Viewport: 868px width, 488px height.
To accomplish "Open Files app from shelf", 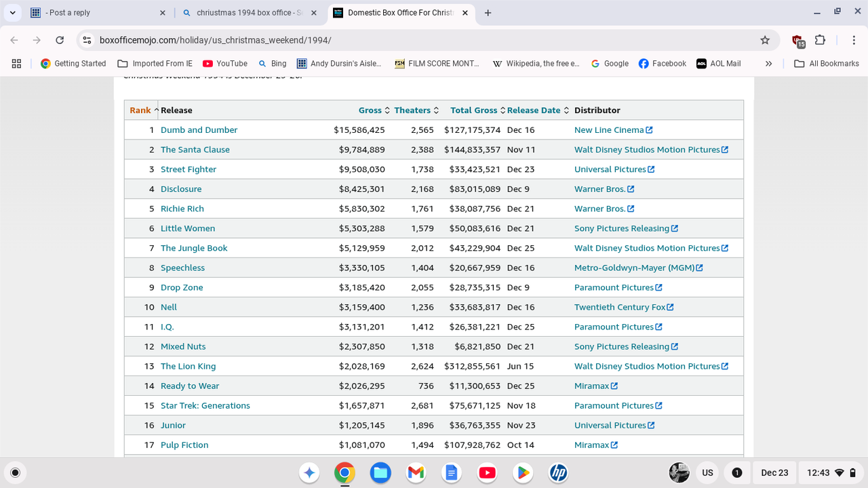I will click(380, 472).
